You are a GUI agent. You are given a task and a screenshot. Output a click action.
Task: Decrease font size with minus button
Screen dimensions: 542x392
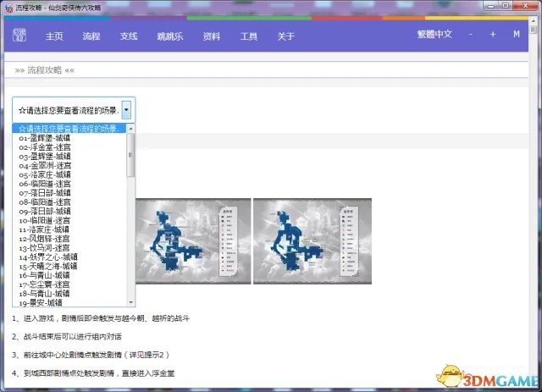click(x=471, y=34)
